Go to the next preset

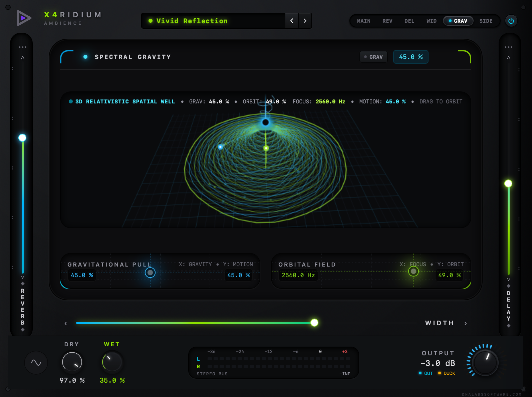coord(305,21)
